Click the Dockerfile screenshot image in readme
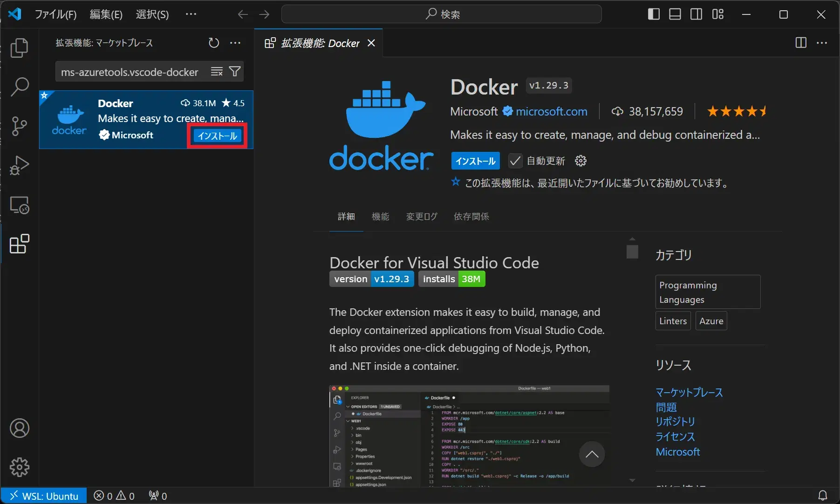Image resolution: width=840 pixels, height=504 pixels. (469, 436)
